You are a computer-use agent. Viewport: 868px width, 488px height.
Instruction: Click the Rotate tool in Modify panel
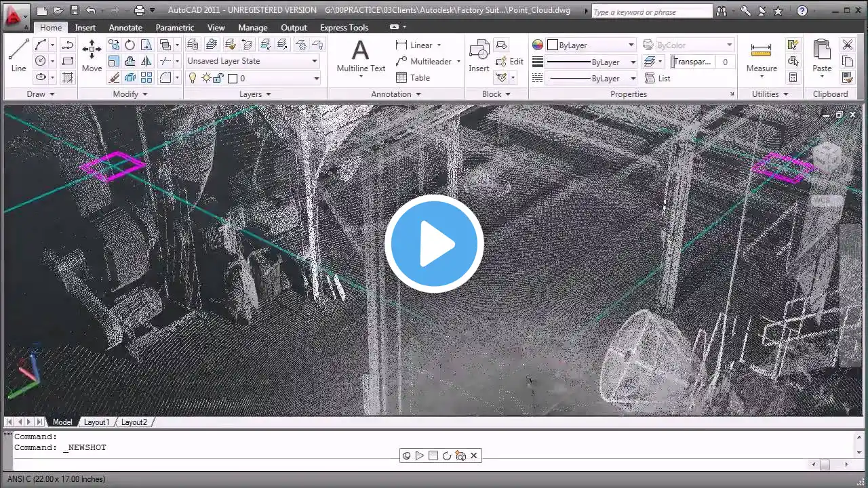130,45
